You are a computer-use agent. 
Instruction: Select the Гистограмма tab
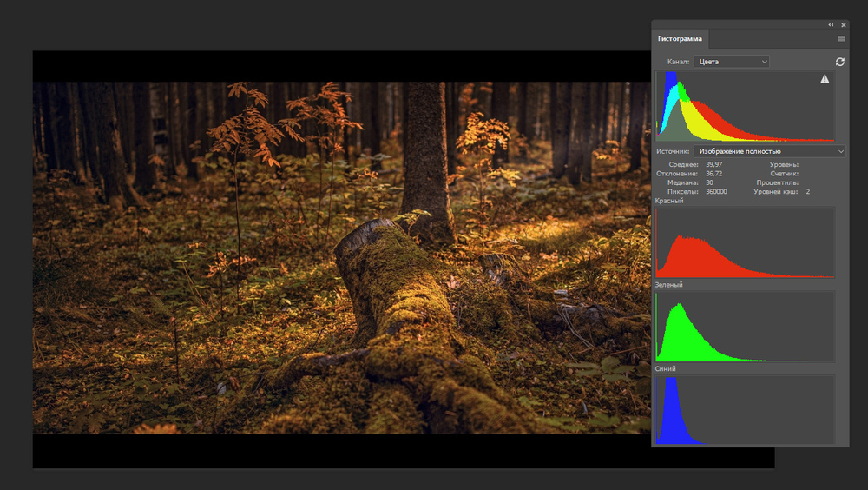tap(680, 39)
